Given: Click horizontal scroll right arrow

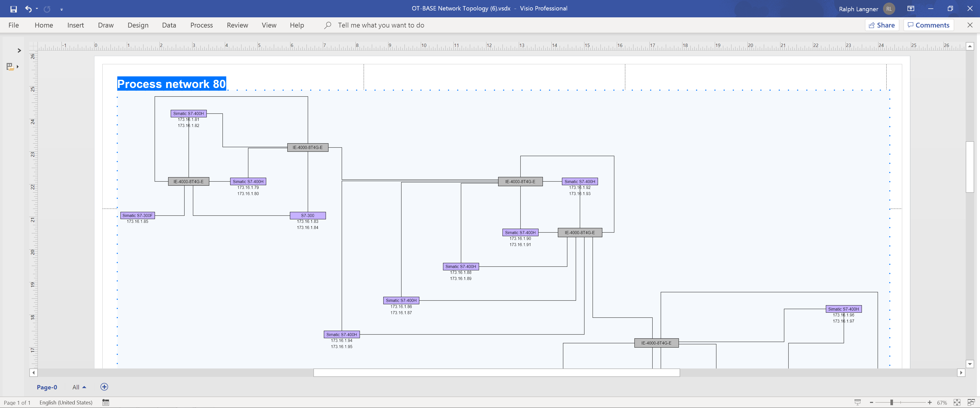Looking at the screenshot, I should (961, 373).
